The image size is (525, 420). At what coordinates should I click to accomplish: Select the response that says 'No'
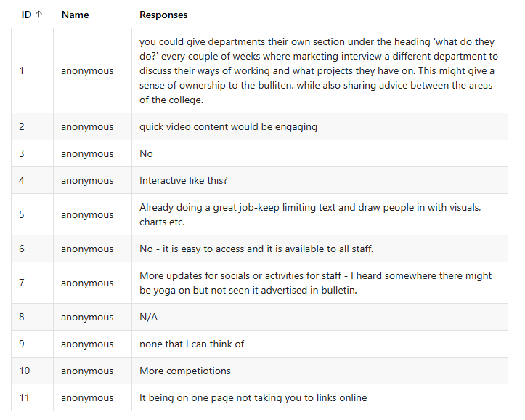pos(146,153)
